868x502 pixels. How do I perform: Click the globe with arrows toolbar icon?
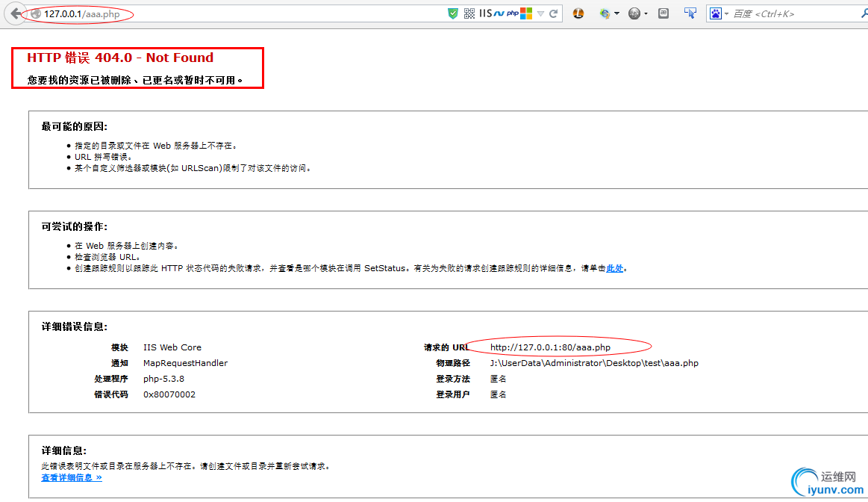(605, 13)
